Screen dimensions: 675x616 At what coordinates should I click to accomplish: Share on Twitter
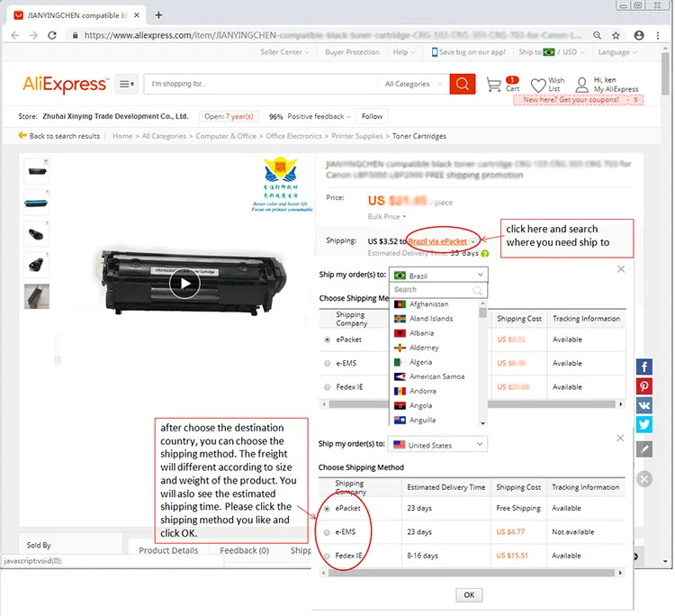[644, 424]
